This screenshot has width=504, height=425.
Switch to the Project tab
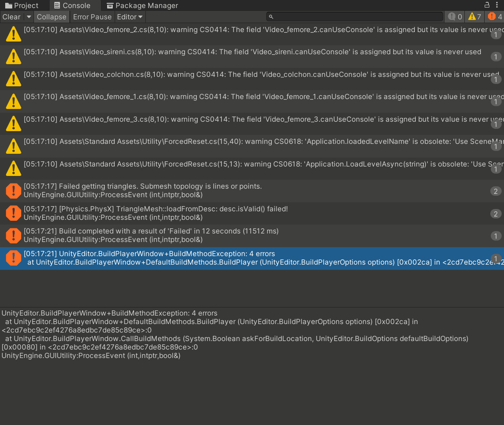tap(21, 5)
